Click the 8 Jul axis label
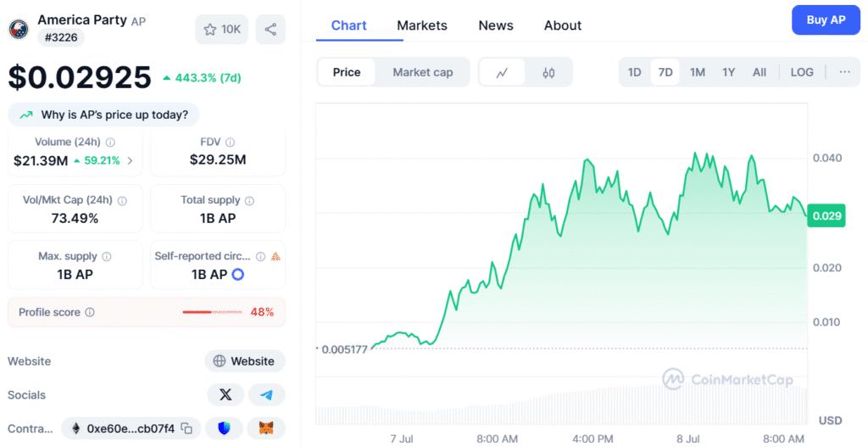868x447 pixels. pyautogui.click(x=687, y=439)
